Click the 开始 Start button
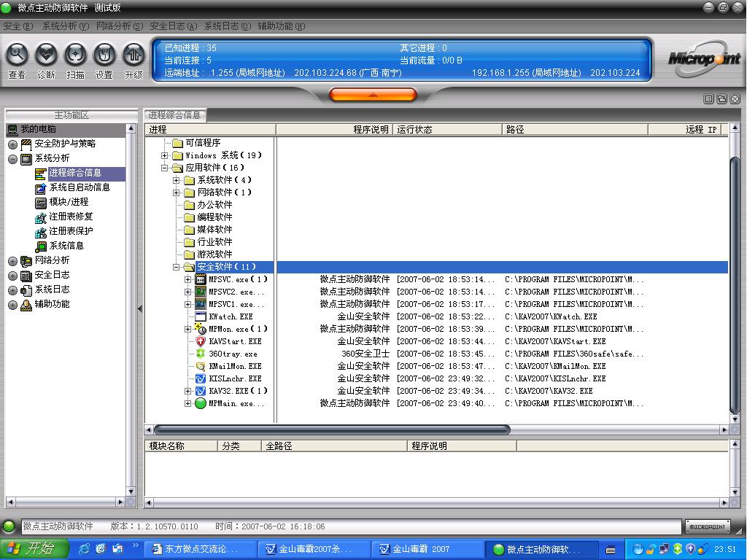 (x=34, y=549)
